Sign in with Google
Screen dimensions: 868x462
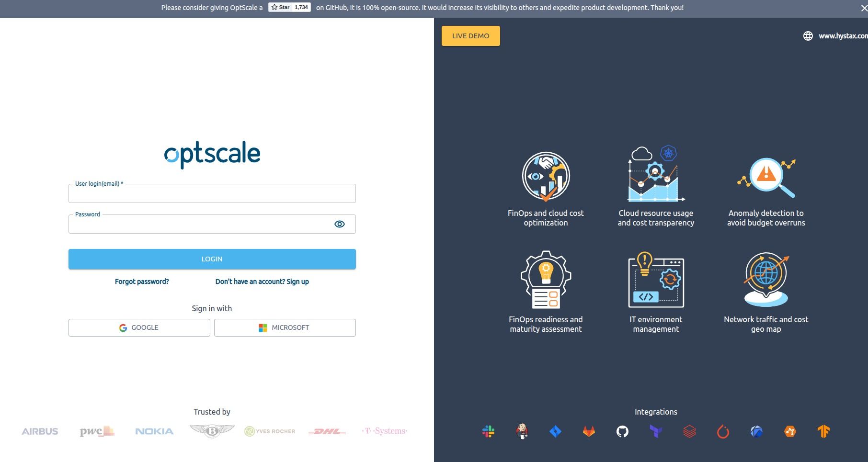139,327
